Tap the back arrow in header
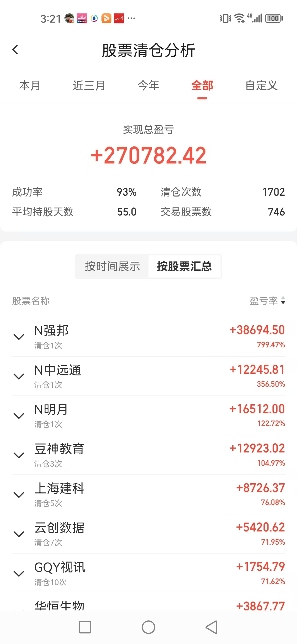This screenshot has height=644, width=297. pyautogui.click(x=15, y=50)
